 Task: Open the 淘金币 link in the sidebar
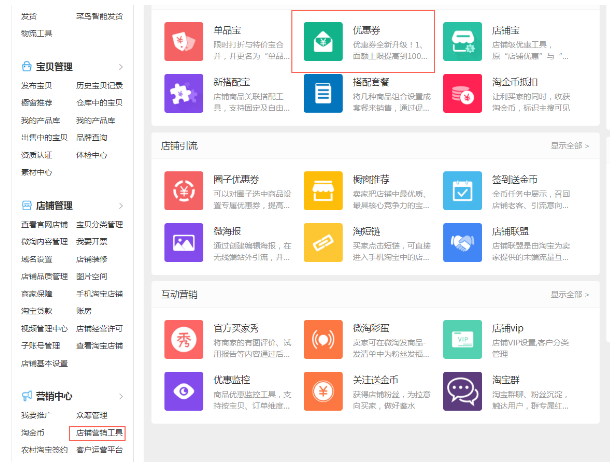pos(33,433)
